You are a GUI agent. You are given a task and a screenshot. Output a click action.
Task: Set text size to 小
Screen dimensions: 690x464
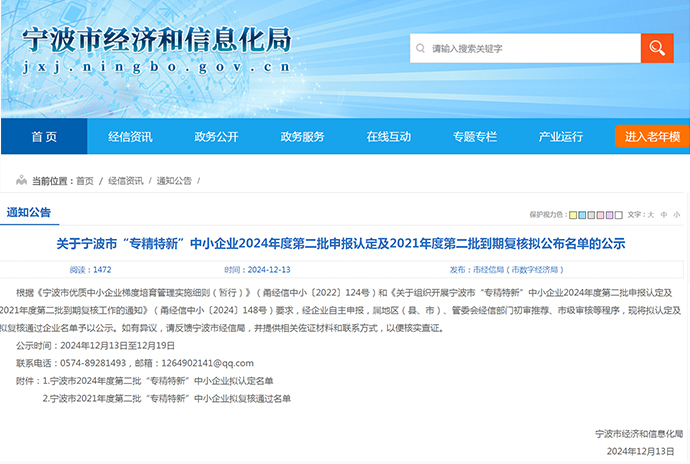click(676, 215)
